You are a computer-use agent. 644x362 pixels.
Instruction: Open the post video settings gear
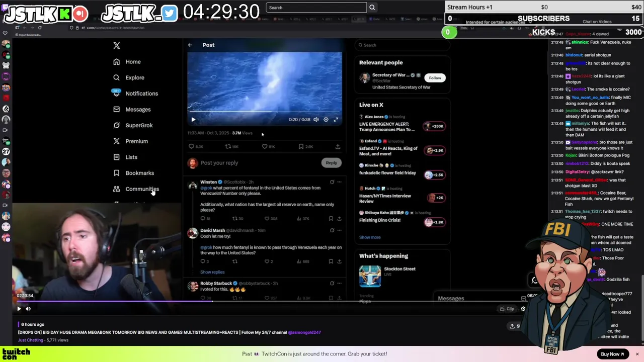click(x=326, y=120)
